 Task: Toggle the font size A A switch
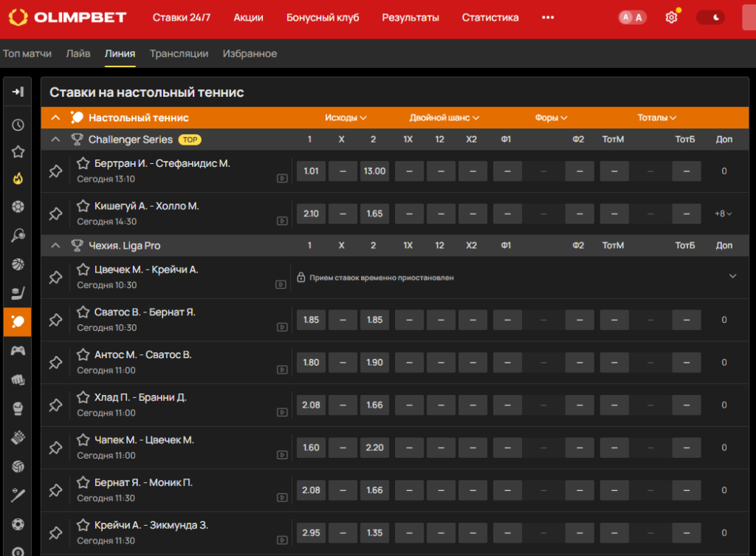[x=632, y=18]
